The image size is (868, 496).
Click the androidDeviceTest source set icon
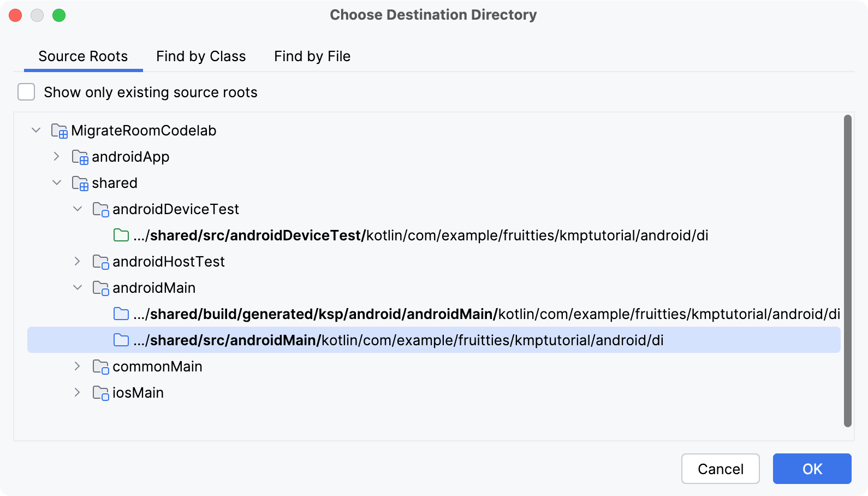point(100,210)
